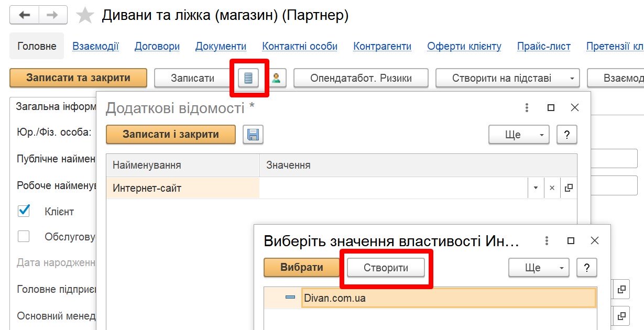The width and height of the screenshot is (644, 330).
Task: Open the Прайс-лист tab
Action: tap(544, 46)
